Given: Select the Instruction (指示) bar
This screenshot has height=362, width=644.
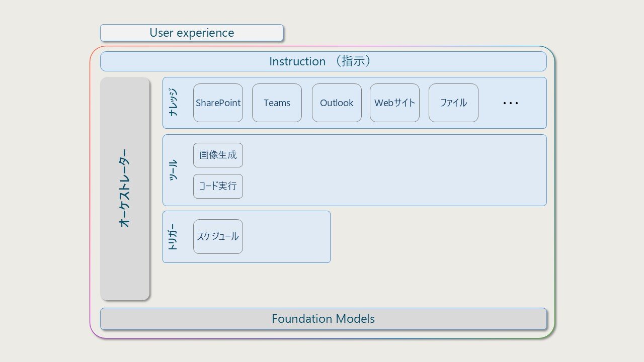Looking at the screenshot, I should 323,61.
